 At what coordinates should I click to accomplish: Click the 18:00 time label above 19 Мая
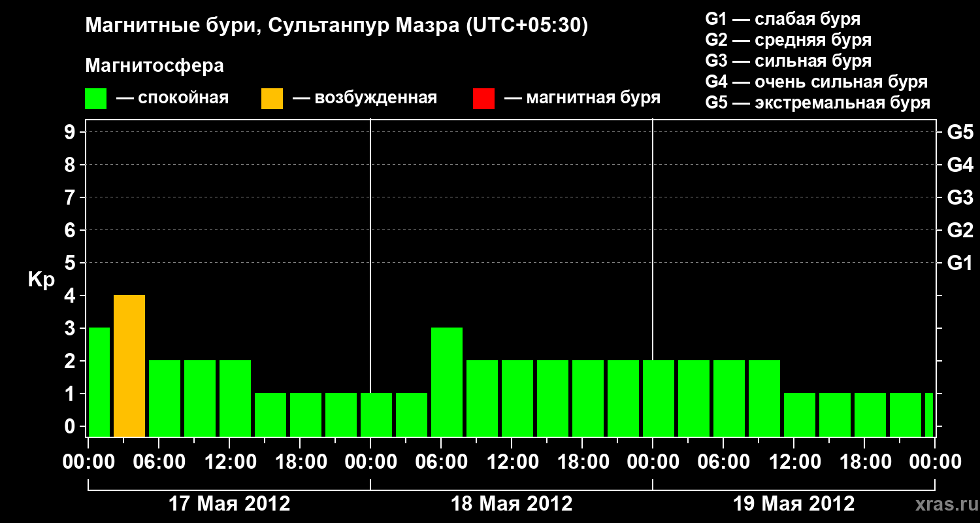tap(864, 462)
